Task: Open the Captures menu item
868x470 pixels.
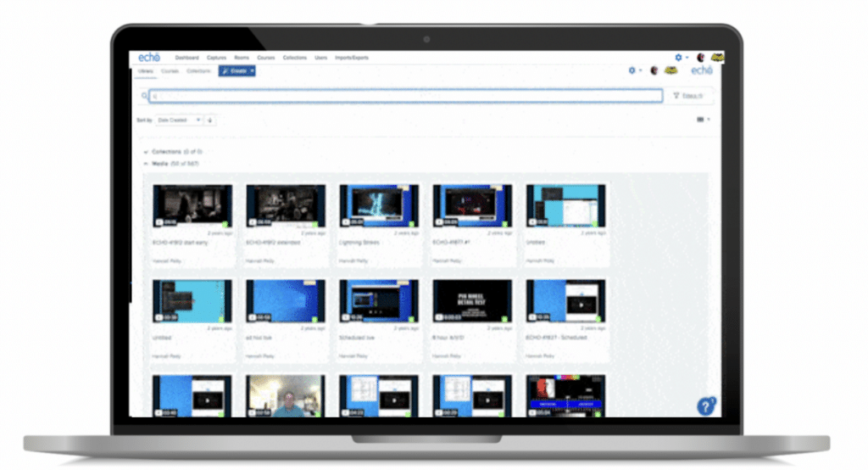Action: (216, 58)
